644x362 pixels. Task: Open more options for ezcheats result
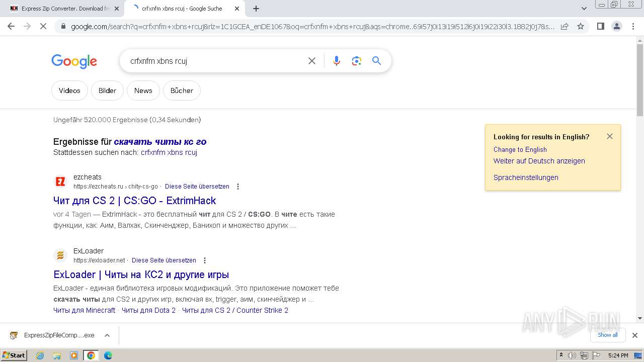pos(238,187)
